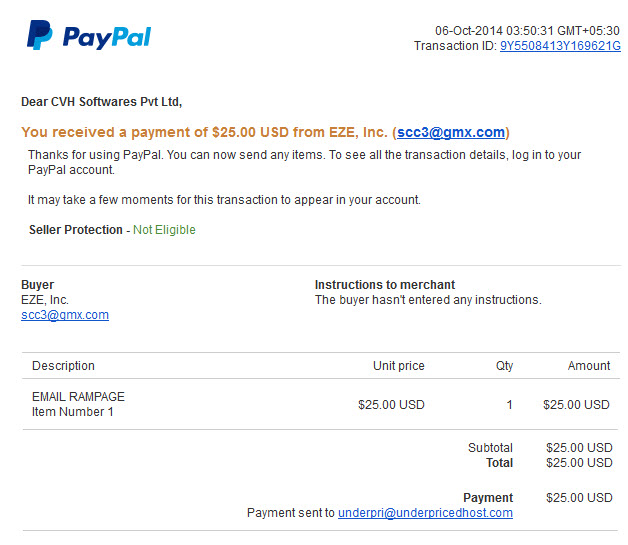
Task: Click the Not Eligible seller protection status
Action: click(164, 230)
